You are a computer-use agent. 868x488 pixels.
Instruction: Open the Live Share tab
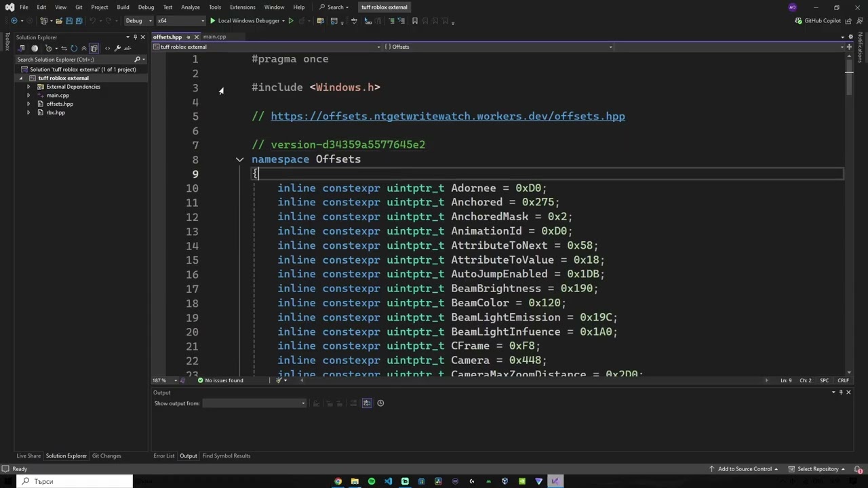click(x=28, y=456)
